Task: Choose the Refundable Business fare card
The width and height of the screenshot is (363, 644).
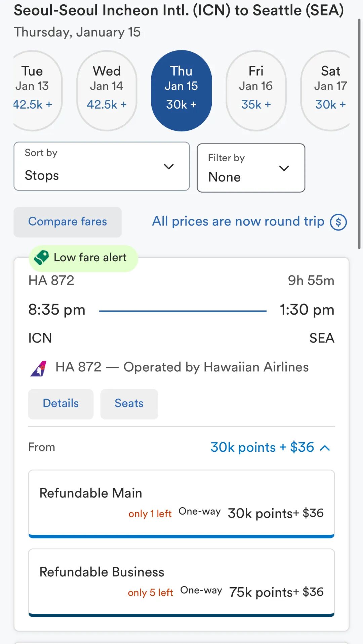Action: tap(181, 582)
